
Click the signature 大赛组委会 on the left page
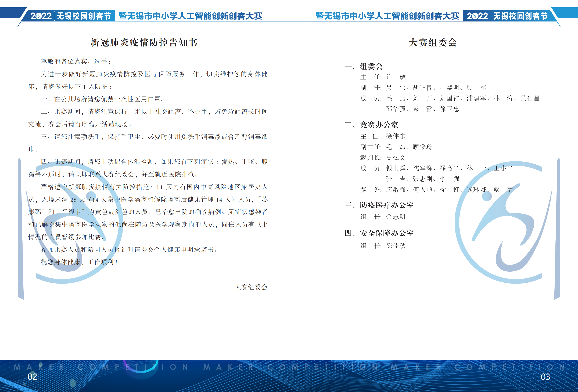pyautogui.click(x=251, y=287)
